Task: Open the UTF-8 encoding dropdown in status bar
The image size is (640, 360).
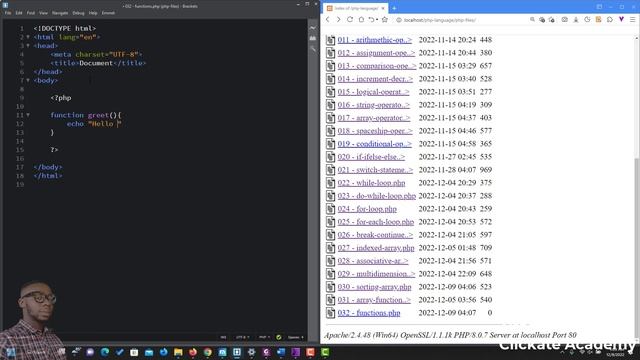Action: pos(242,337)
